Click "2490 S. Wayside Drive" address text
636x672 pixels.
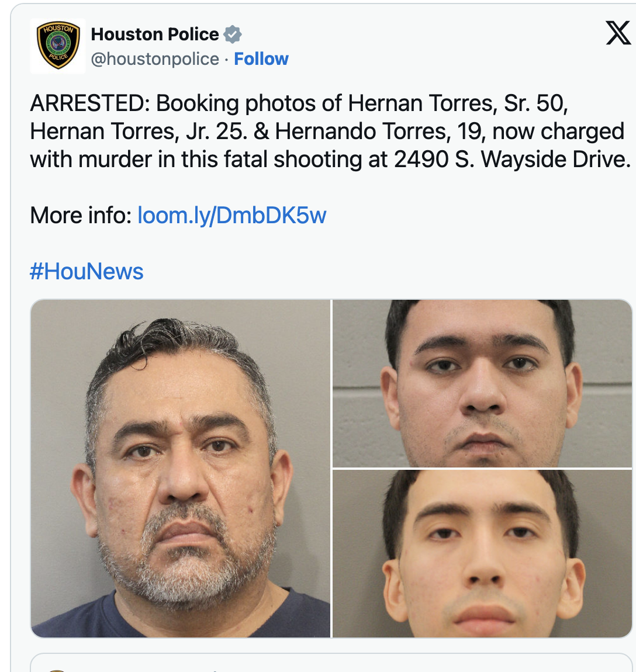pos(513,160)
